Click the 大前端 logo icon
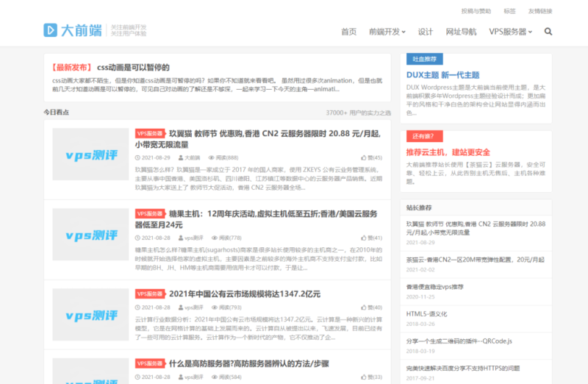This screenshot has height=384, width=588. pyautogui.click(x=50, y=30)
